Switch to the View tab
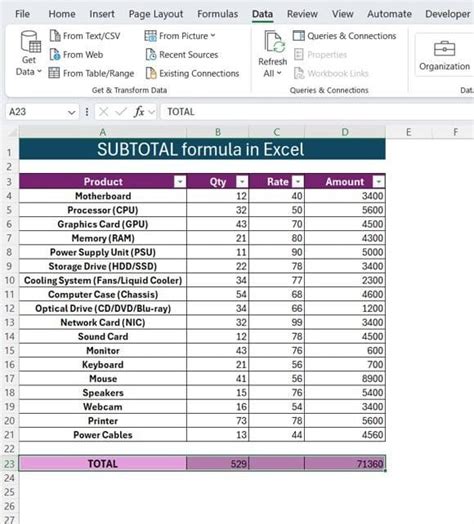474x524 pixels. pyautogui.click(x=343, y=14)
